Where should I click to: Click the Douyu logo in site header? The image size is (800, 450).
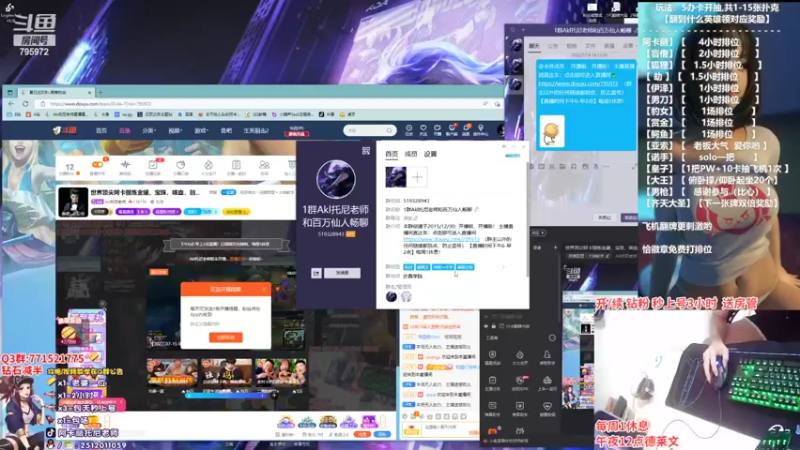tap(65, 131)
